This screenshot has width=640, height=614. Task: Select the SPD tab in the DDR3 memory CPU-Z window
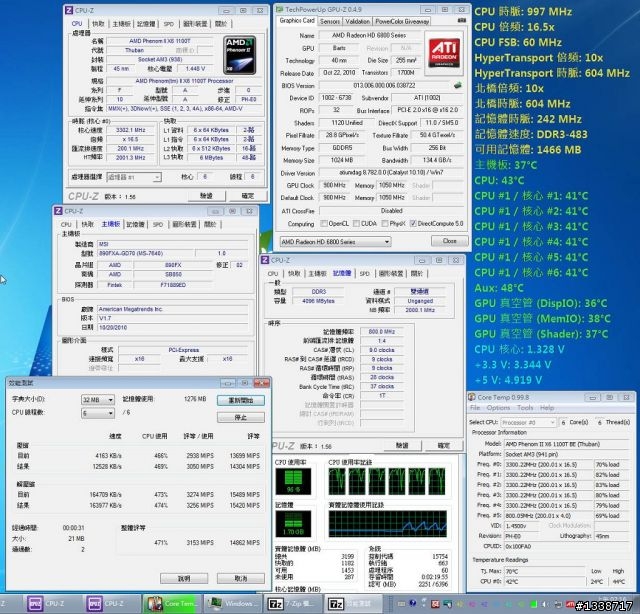pos(364,274)
